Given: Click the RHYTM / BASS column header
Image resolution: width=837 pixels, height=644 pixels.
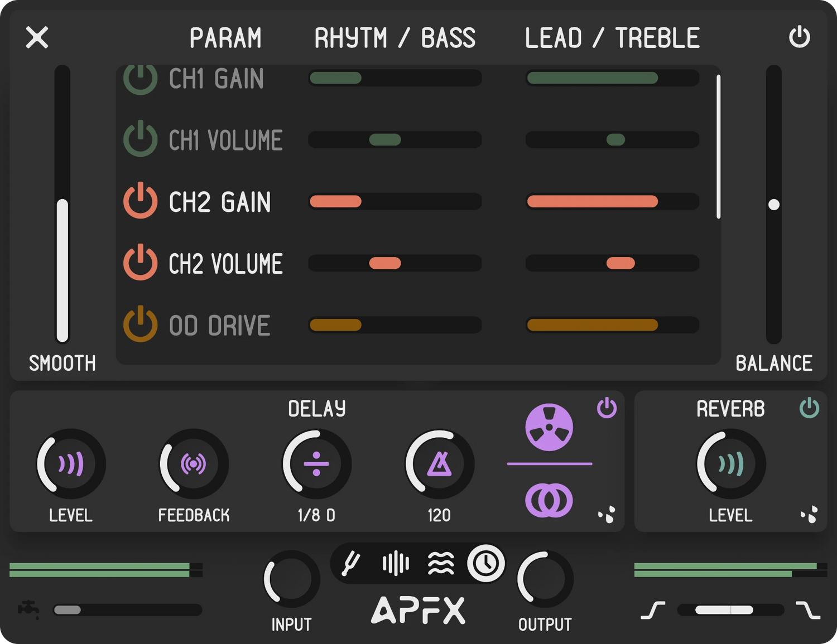Looking at the screenshot, I should click(x=395, y=38).
